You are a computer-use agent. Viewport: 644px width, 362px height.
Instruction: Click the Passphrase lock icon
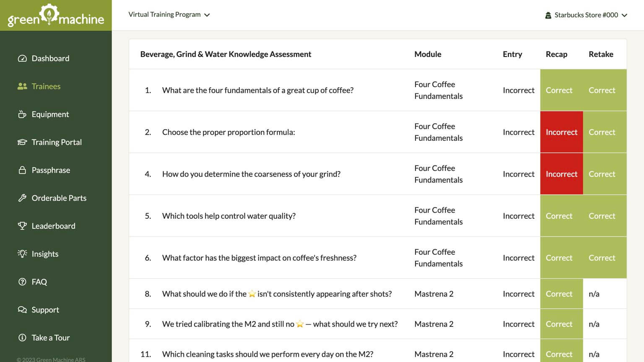click(22, 170)
